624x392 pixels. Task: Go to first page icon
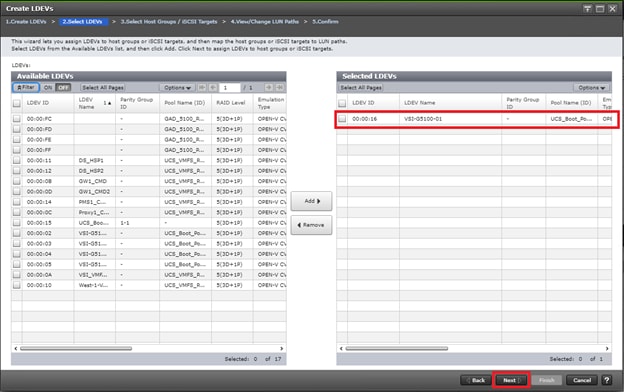202,87
